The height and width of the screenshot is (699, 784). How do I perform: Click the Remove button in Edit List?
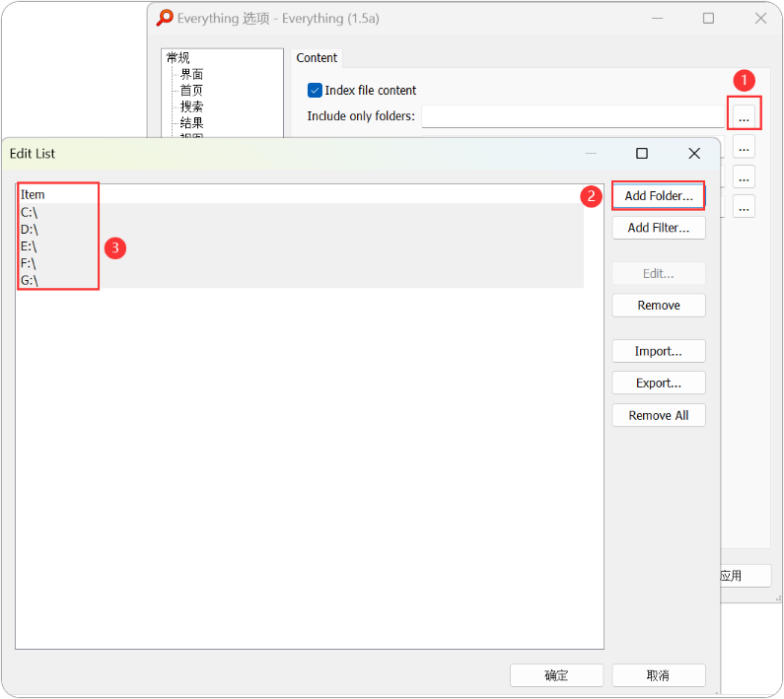click(x=658, y=305)
